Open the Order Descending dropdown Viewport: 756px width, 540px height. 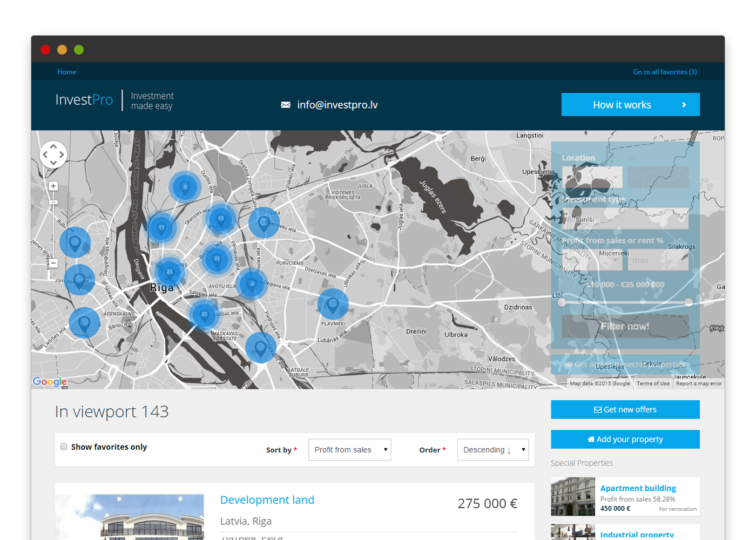[x=493, y=450]
